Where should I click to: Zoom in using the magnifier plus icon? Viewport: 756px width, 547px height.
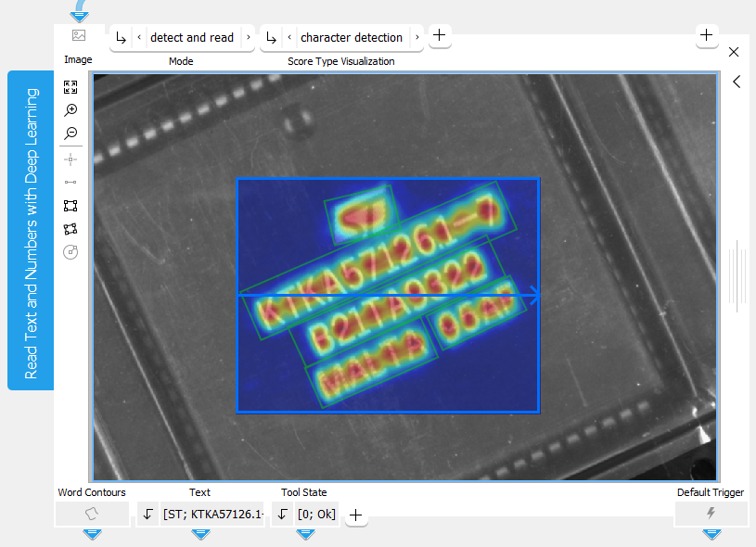coord(70,110)
